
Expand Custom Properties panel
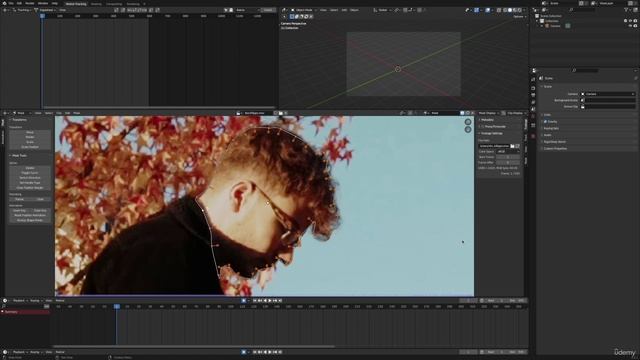pos(555,149)
